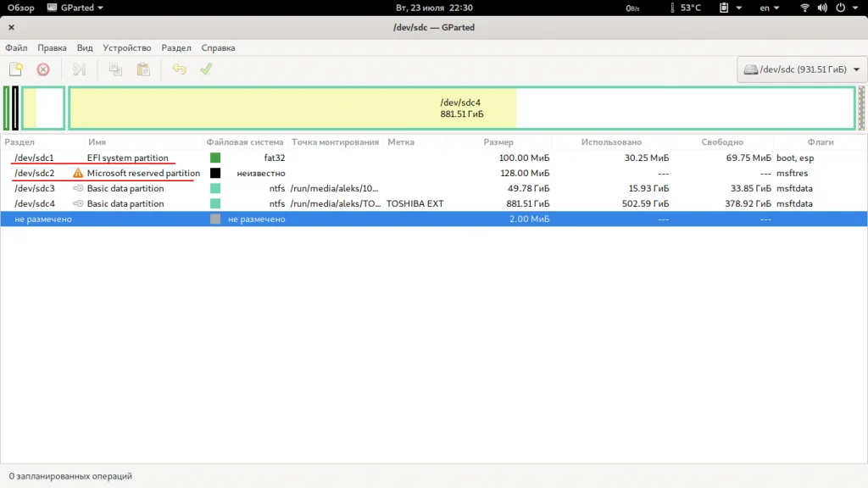The width and height of the screenshot is (868, 488).
Task: Select the не размечено unallocated row
Action: pyautogui.click(x=434, y=219)
